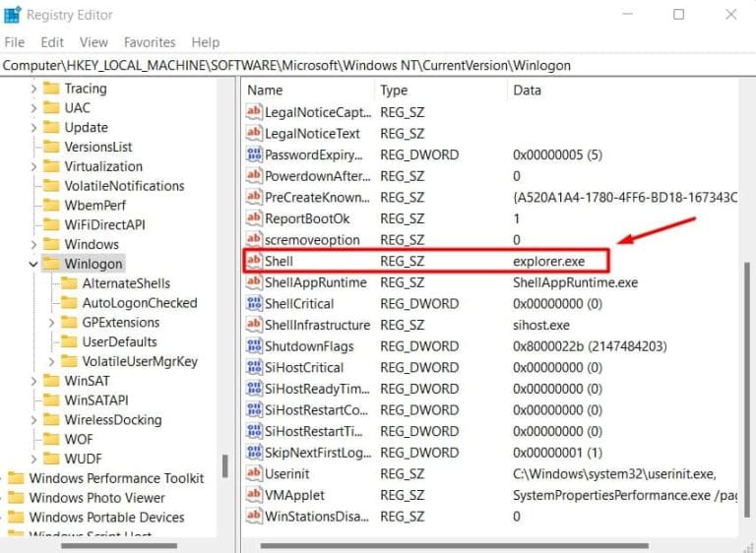Image resolution: width=756 pixels, height=553 pixels.
Task: Click the PasswordExpiryWarning DWORD icon
Action: pos(253,154)
